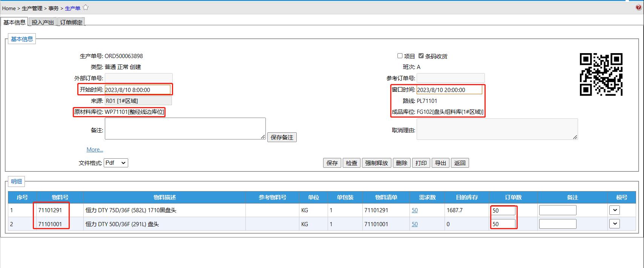The width and height of the screenshot is (644, 268).
Task: Click the 目的库存 column header
Action: 467,197
